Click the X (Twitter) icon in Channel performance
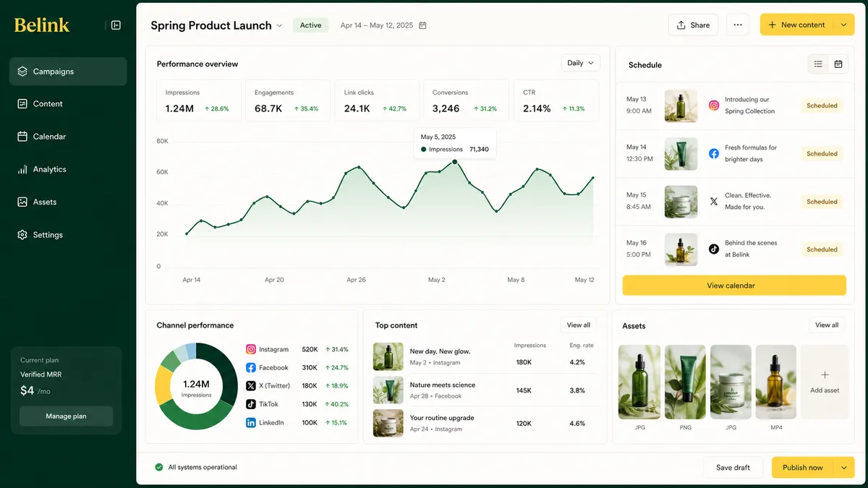Screen dimensions: 868x488 pyautogui.click(x=251, y=386)
